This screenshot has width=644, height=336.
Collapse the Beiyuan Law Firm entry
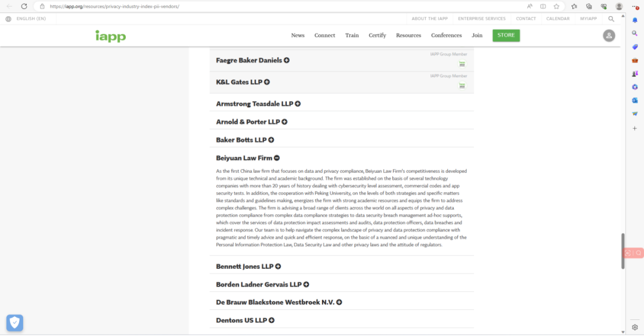pyautogui.click(x=277, y=158)
